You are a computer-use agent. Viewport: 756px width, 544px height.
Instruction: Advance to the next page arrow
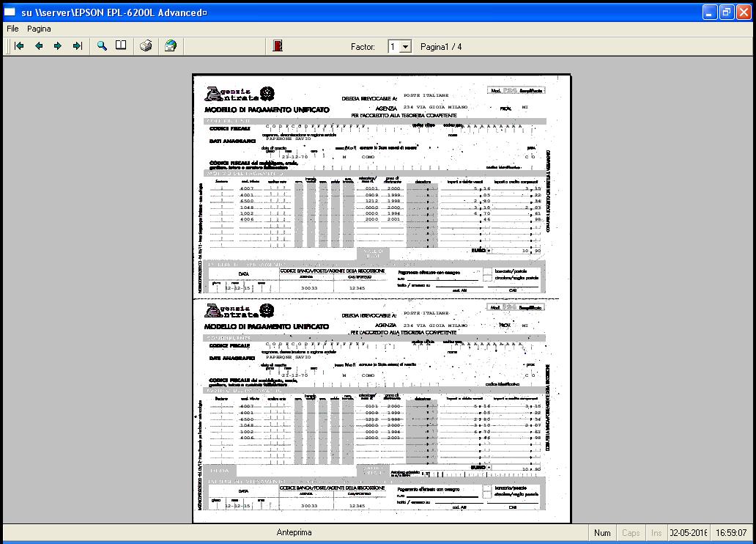click(x=58, y=46)
